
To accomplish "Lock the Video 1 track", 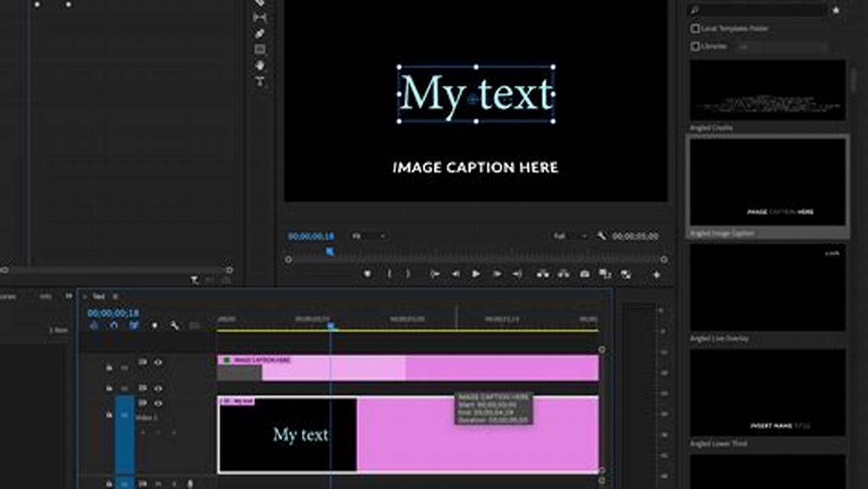I will point(108,414).
